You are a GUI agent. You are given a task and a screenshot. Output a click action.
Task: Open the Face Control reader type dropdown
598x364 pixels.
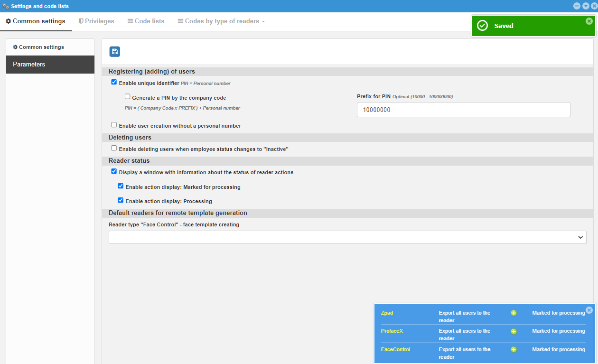point(347,237)
